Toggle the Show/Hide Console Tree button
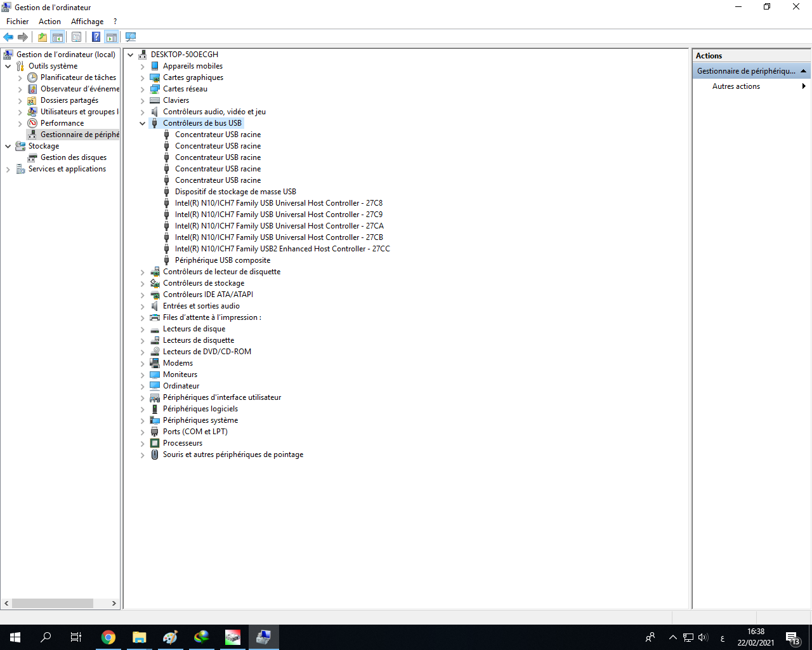 [x=58, y=37]
